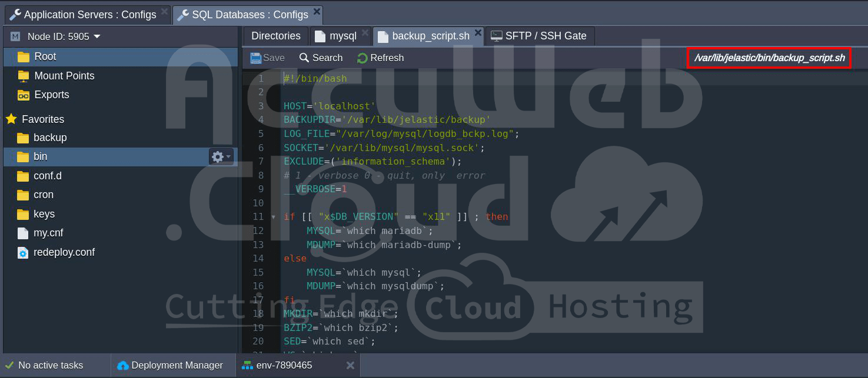The image size is (868, 378).
Task: Collapse the code fold arrow at line 11
Action: [273, 217]
